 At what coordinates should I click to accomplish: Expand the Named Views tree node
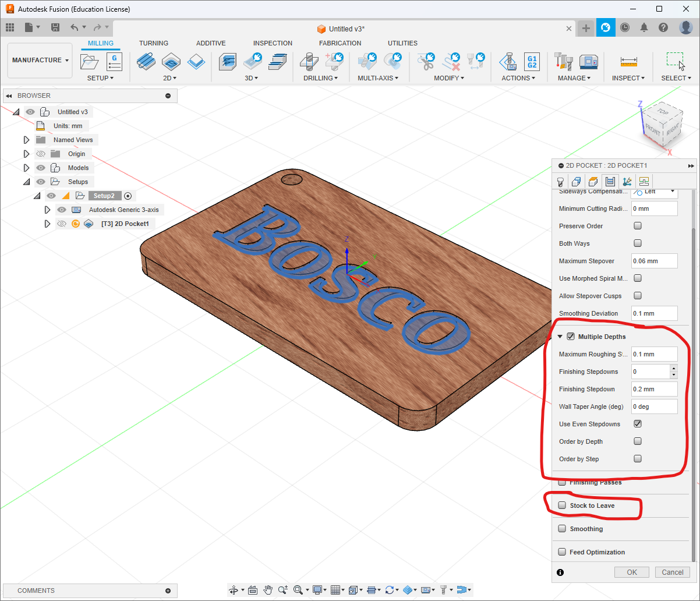click(x=26, y=140)
